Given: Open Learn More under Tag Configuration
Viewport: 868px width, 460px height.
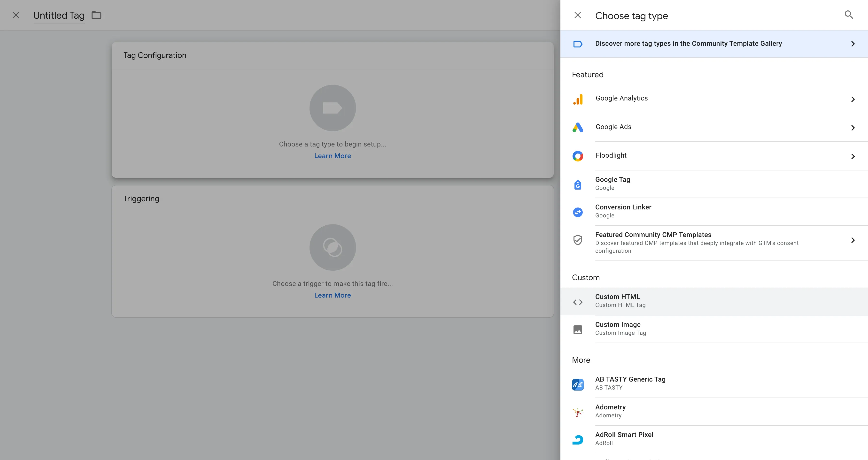Looking at the screenshot, I should click(333, 156).
